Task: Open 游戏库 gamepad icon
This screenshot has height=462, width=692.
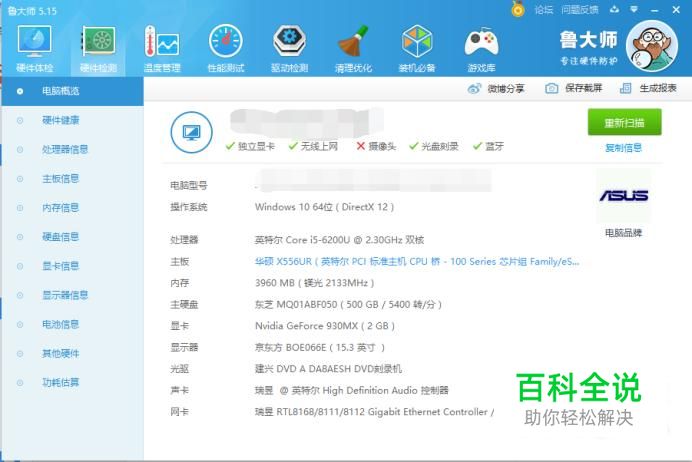Action: pyautogui.click(x=481, y=48)
